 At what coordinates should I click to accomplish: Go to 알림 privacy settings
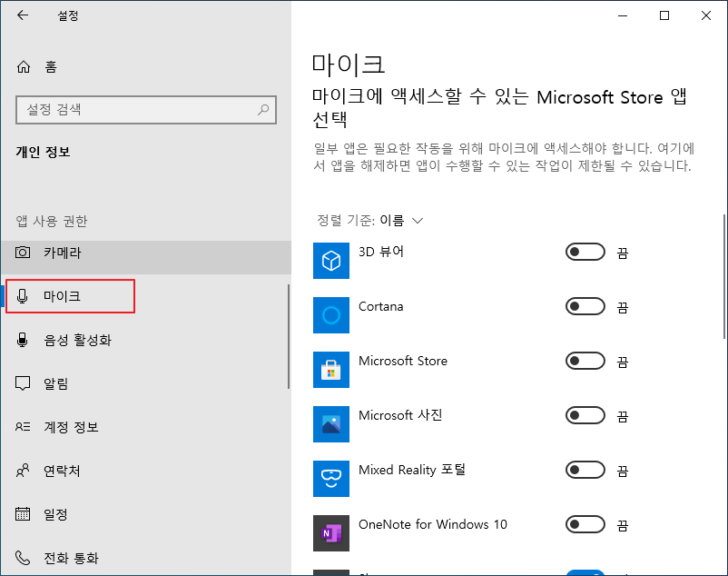[x=146, y=383]
